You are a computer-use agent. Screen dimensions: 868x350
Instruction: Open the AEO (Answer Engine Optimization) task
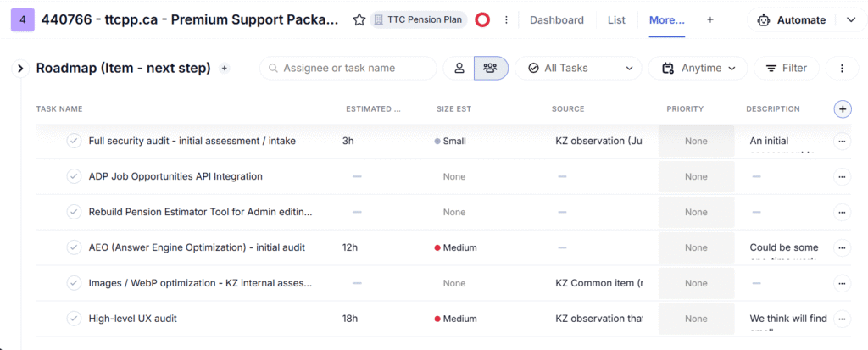197,247
